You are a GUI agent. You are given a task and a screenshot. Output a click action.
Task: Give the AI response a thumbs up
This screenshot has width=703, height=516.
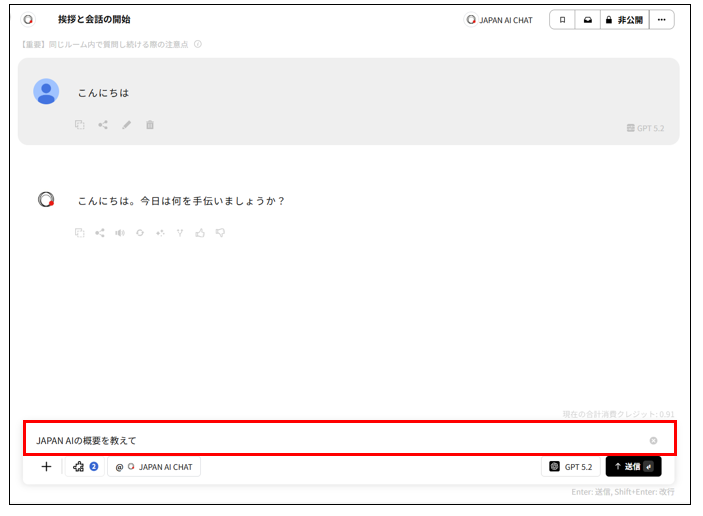[x=200, y=233]
